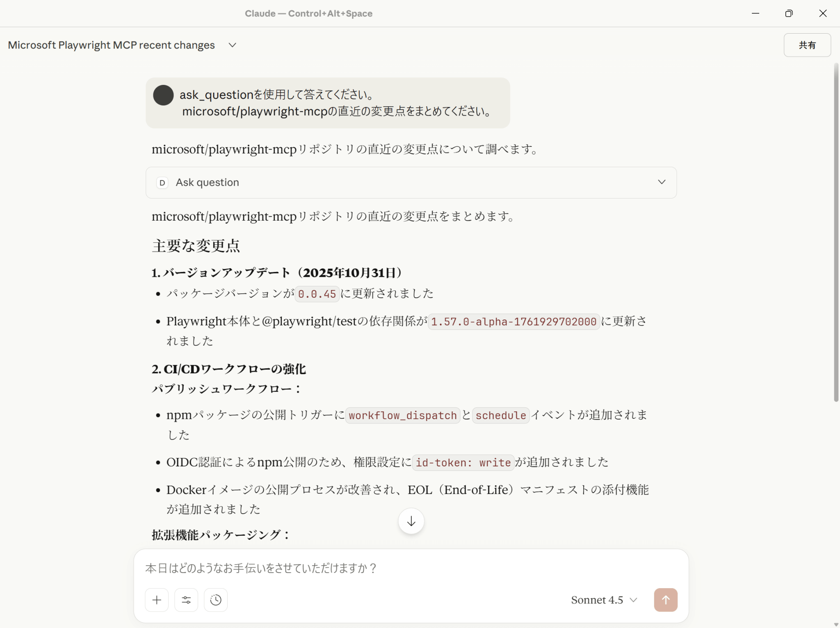Click the conversation scrollbar thumb
Viewport: 840px width, 628px height.
[836, 233]
